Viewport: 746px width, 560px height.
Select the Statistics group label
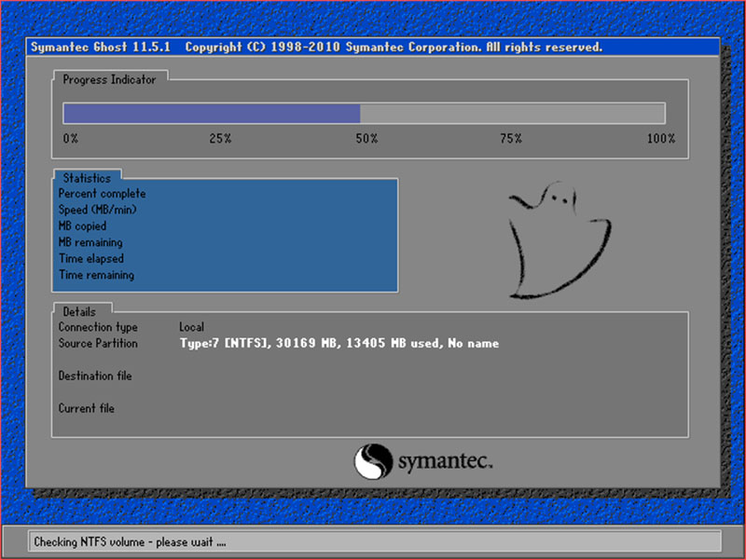point(87,178)
